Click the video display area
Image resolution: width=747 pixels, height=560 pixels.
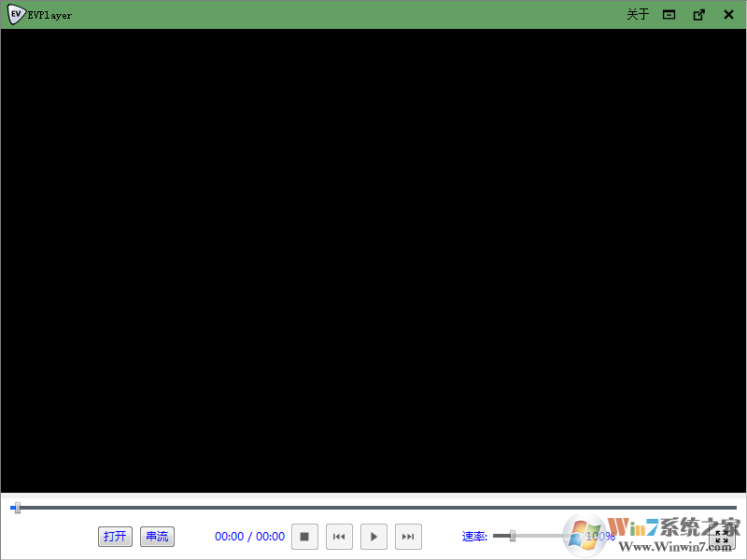[x=373, y=261]
